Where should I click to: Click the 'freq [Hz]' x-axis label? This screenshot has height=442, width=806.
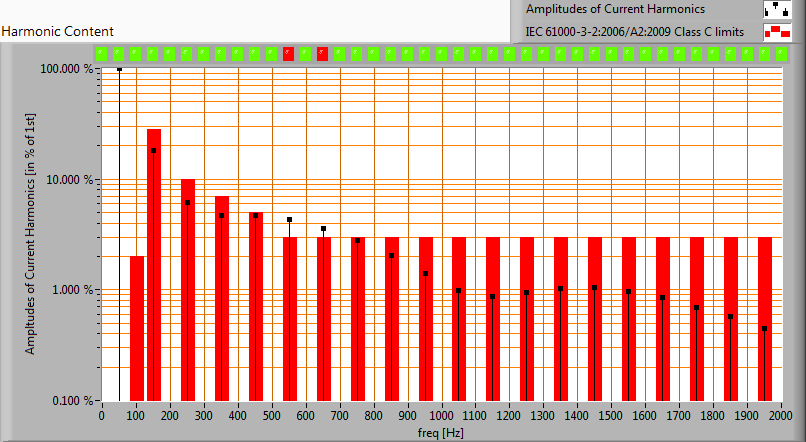tap(440, 433)
